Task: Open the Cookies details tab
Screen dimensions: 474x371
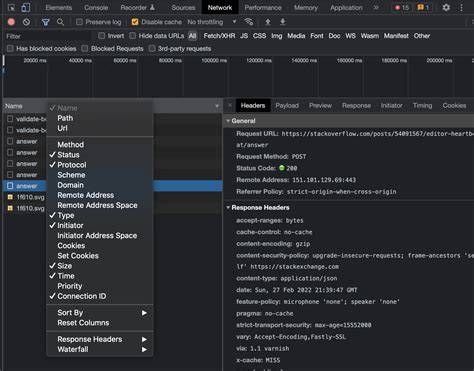Action: (x=454, y=106)
